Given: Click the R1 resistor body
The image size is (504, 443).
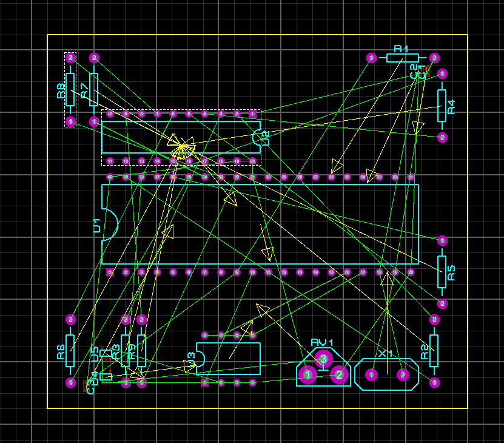Looking at the screenshot, I should [x=403, y=58].
